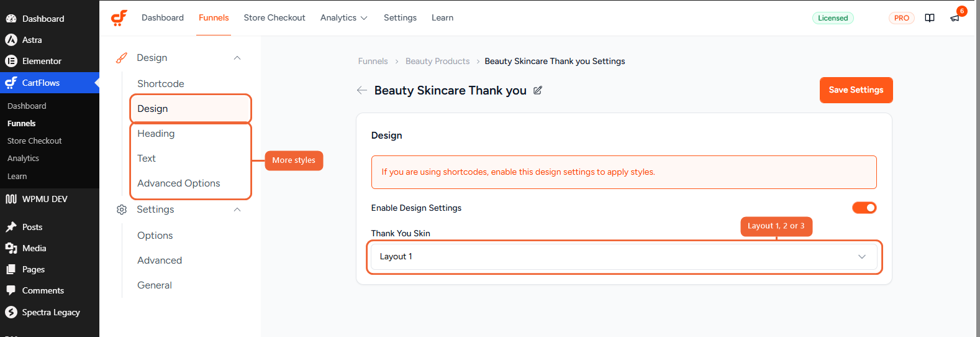Select Heading in the Design section
The height and width of the screenshot is (337, 980).
[156, 134]
